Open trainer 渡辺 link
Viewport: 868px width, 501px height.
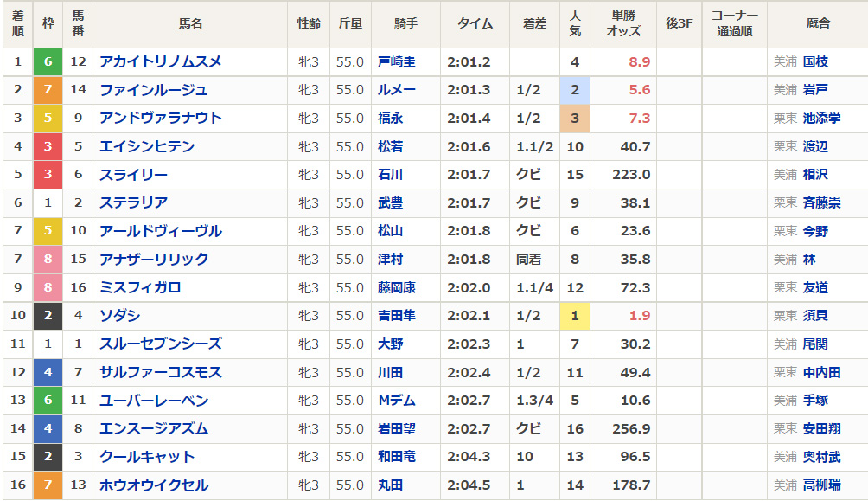[815, 146]
